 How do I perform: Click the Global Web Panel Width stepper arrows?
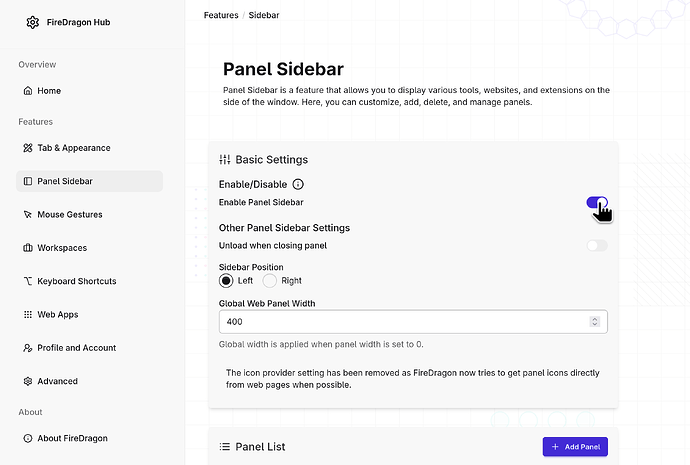[595, 322]
